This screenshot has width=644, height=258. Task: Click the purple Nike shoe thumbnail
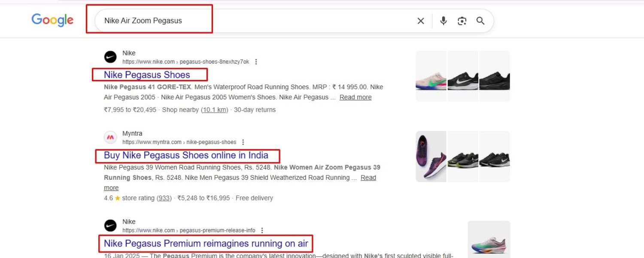pyautogui.click(x=431, y=156)
